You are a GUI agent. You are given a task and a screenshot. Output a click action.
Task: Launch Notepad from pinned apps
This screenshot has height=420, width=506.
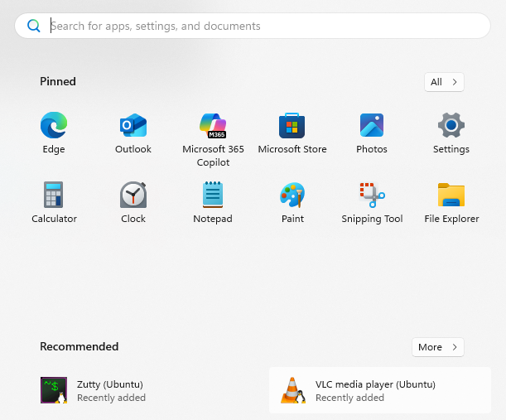tap(213, 202)
